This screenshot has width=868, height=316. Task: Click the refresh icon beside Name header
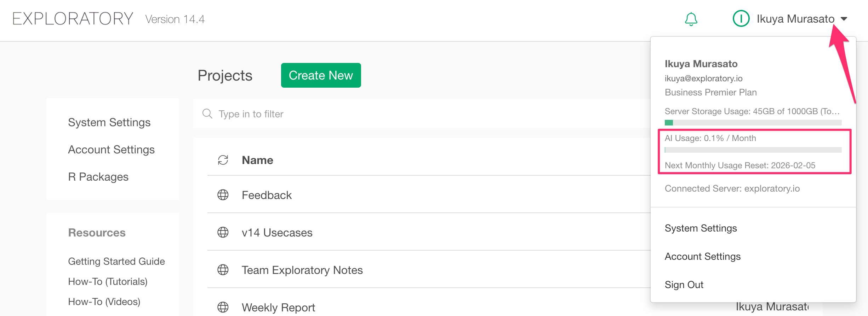coord(223,160)
